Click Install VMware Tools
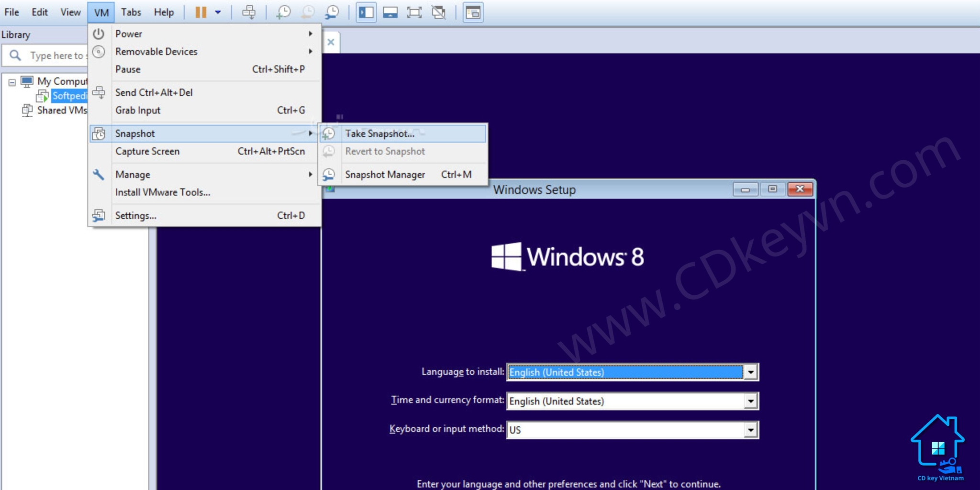This screenshot has height=490, width=980. (162, 192)
